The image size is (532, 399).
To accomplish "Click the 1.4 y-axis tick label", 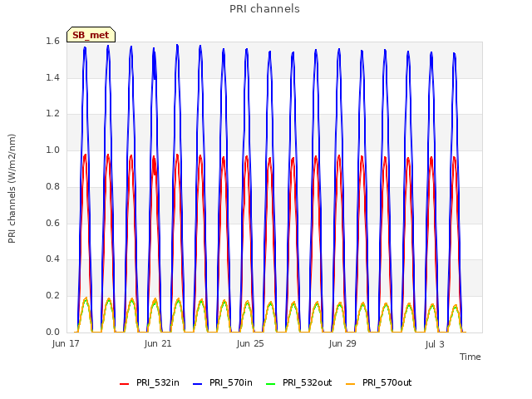I will 52,77.
